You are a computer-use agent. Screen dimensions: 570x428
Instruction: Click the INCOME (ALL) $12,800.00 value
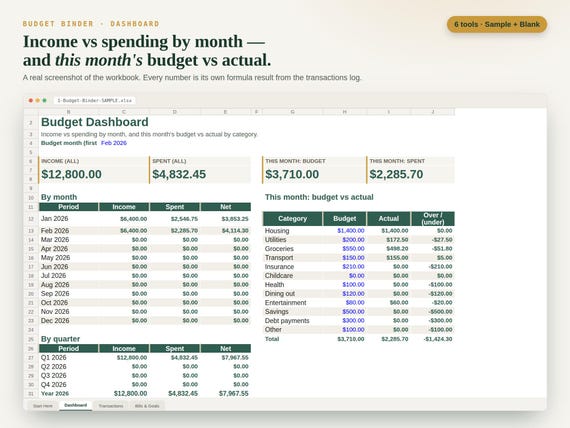coord(71,174)
